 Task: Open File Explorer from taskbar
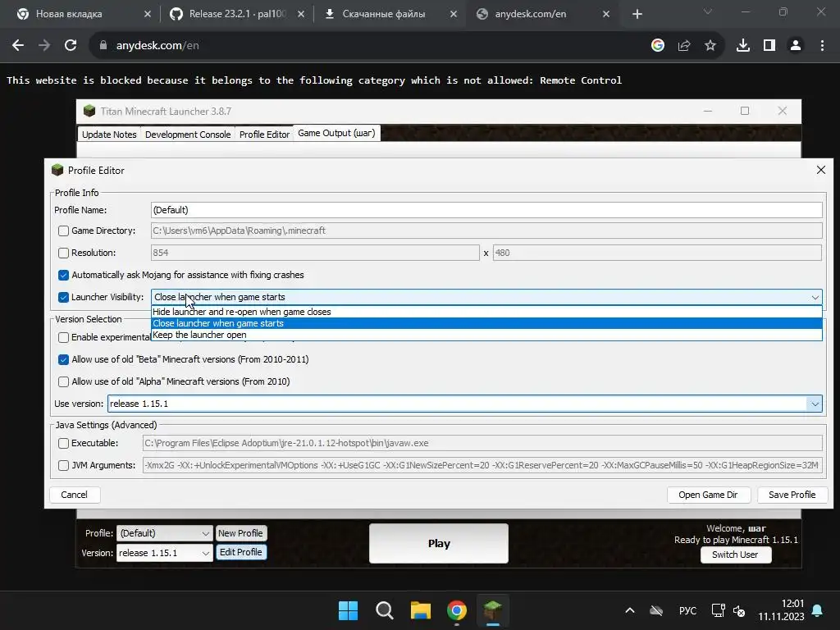click(x=421, y=610)
